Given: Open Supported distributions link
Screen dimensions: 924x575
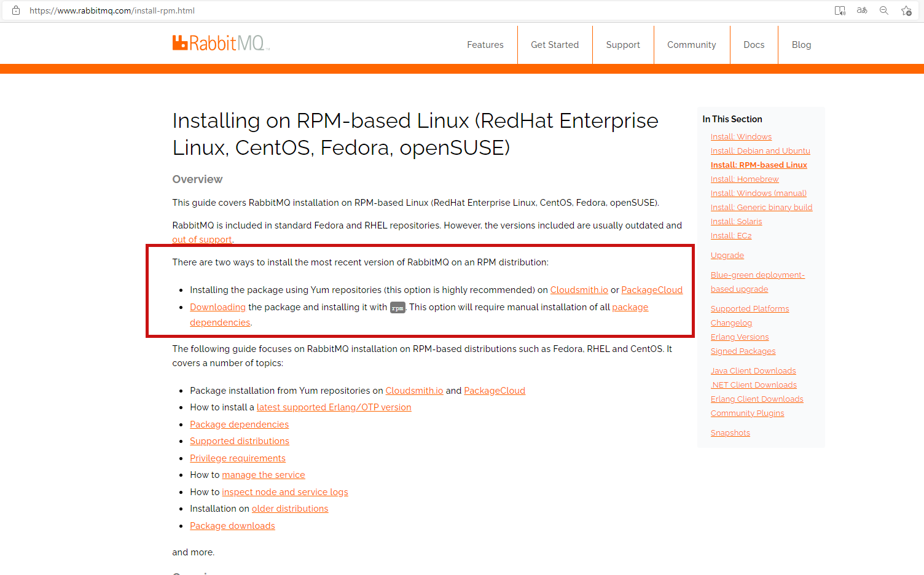Looking at the screenshot, I should 240,441.
